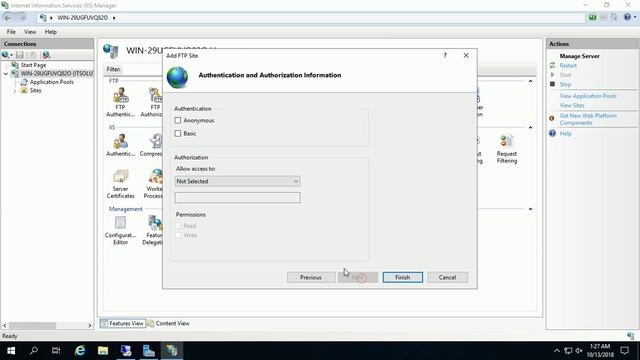This screenshot has height=360, width=640.
Task: Show hidden system tray icons
Action: tap(557, 351)
